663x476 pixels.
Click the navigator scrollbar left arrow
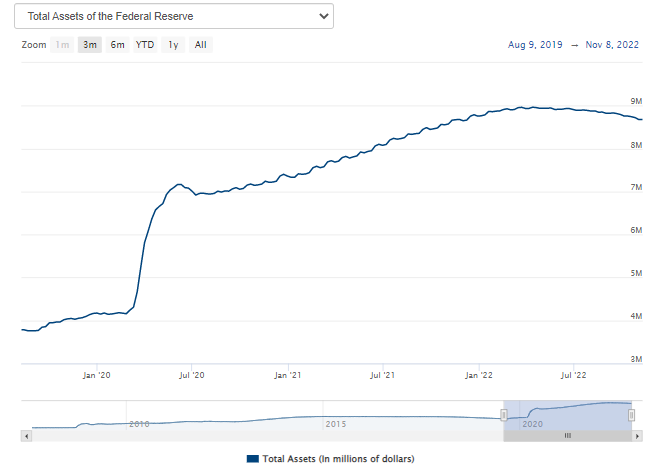[x=27, y=436]
